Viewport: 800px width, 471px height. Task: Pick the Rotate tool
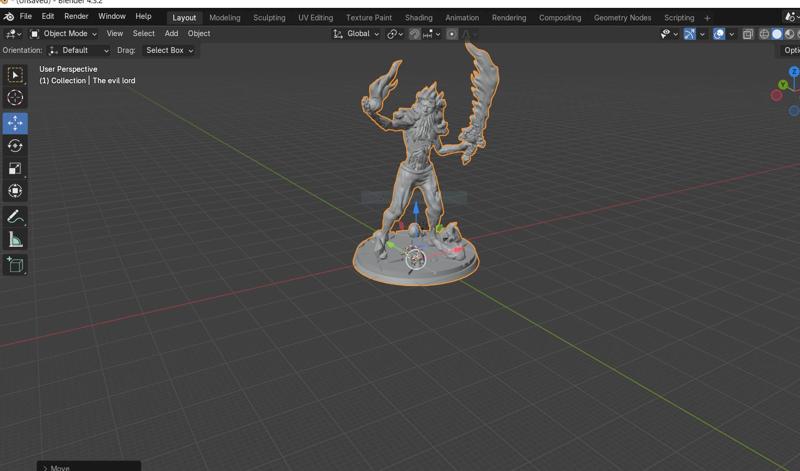tap(15, 146)
